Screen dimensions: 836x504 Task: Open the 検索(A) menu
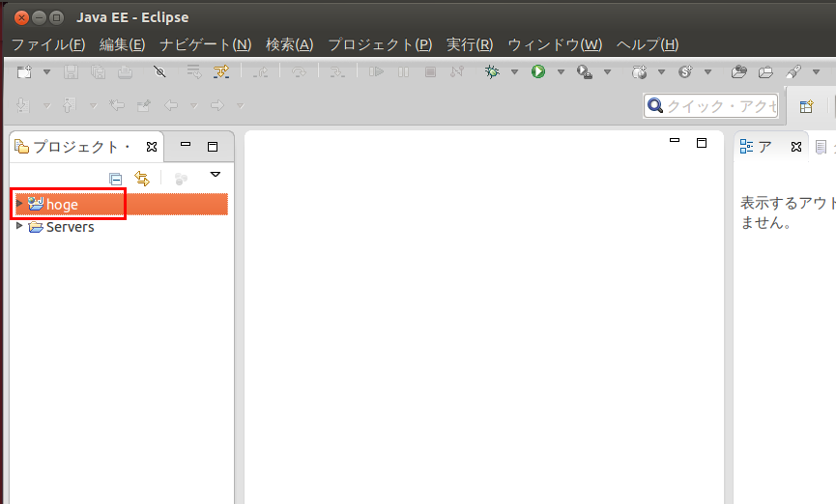coord(290,44)
